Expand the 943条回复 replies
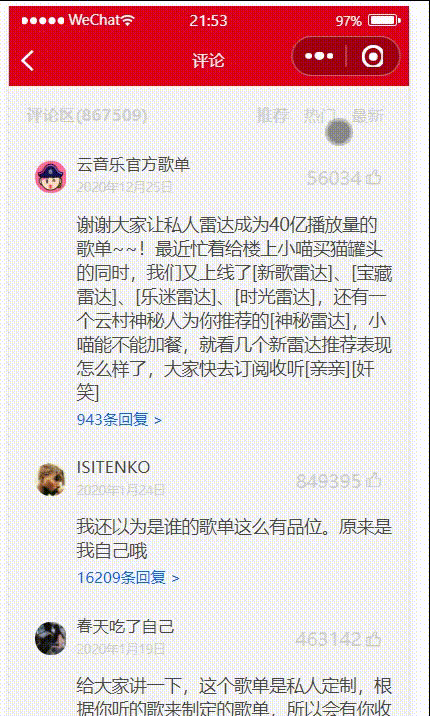Image resolution: width=430 pixels, height=716 pixels. point(119,419)
